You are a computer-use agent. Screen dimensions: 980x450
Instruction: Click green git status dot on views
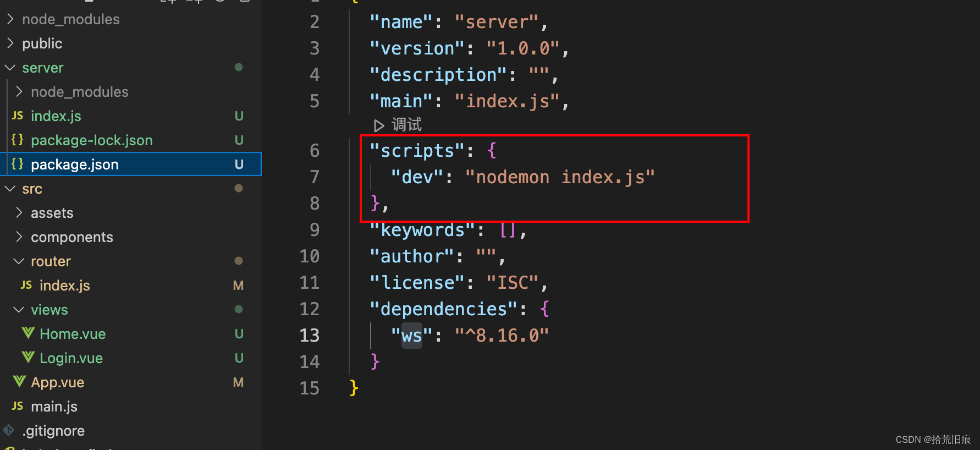(x=239, y=309)
